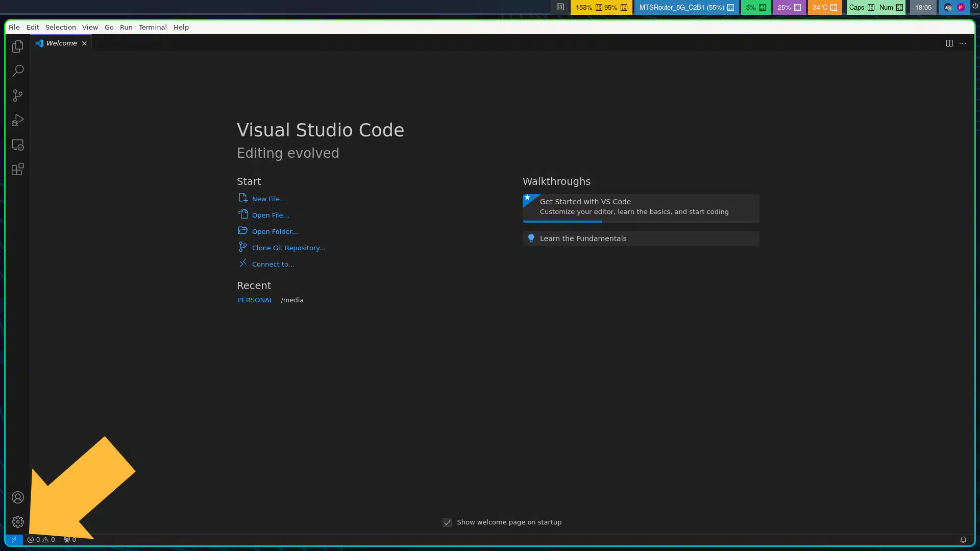The height and width of the screenshot is (551, 980).
Task: Open the Source Control view
Action: click(x=18, y=95)
